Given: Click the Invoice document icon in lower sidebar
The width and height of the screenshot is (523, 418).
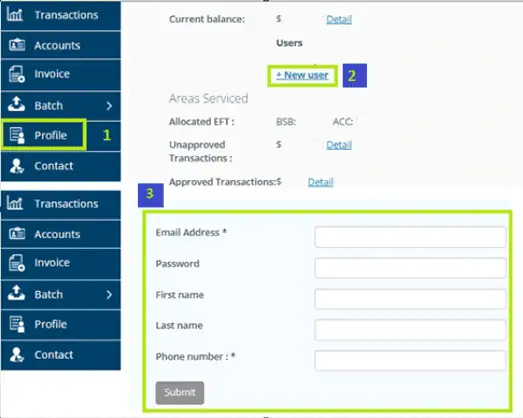Looking at the screenshot, I should (x=17, y=263).
